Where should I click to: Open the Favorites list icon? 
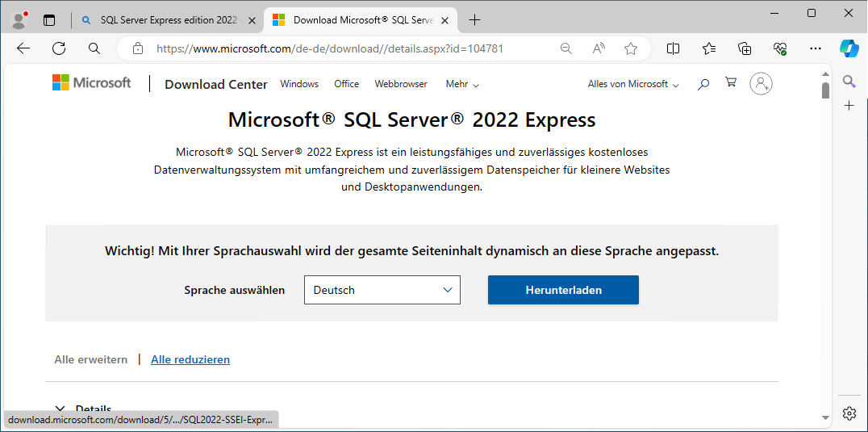709,48
